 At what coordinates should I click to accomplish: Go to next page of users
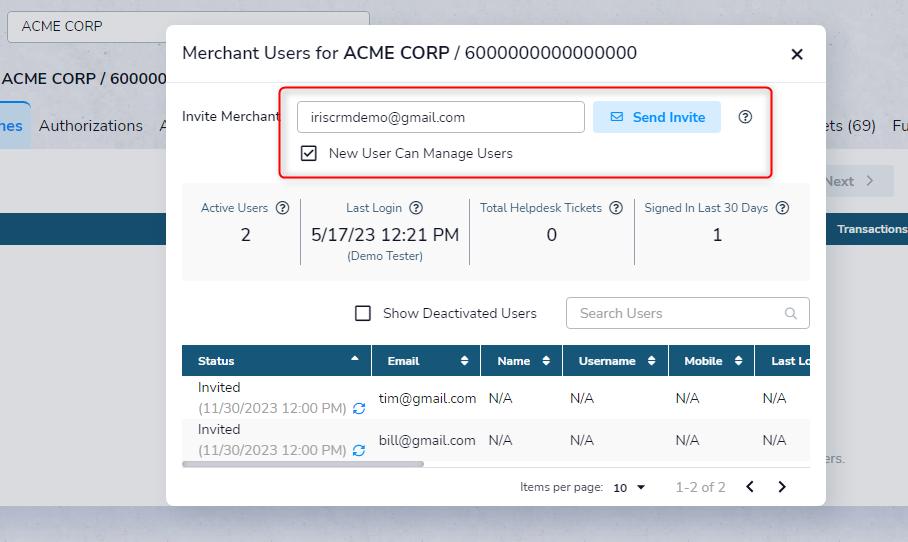click(782, 487)
